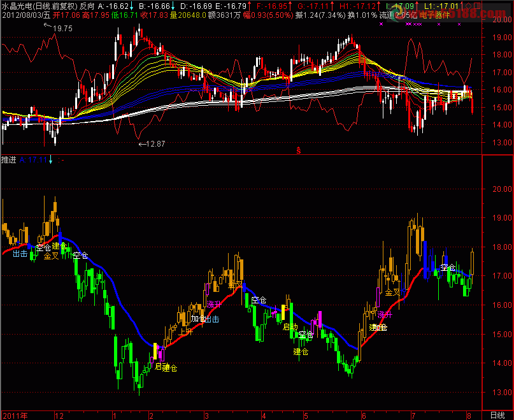The image size is (514, 420).
Task: Click month 5 on the time axis
Action: tap(306, 416)
